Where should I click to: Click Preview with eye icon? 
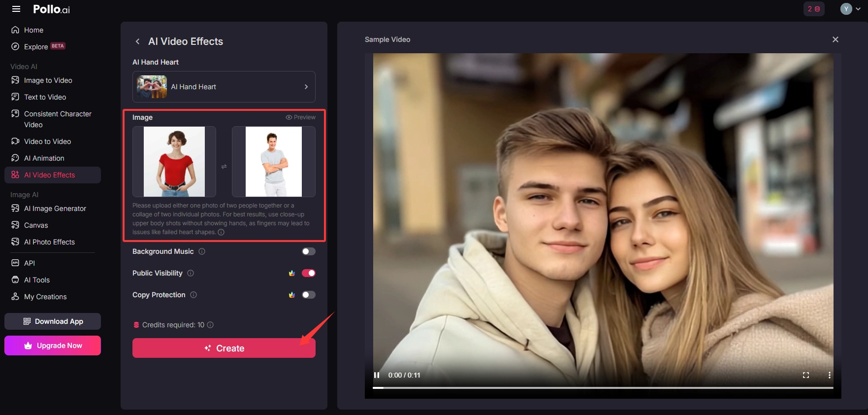click(301, 117)
